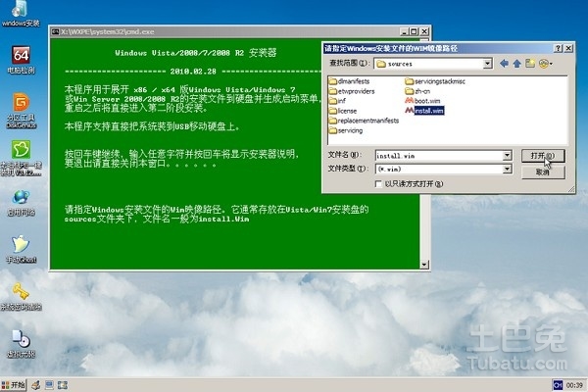Image resolution: width=588 pixels, height=392 pixels.
Task: Expand the 查找范围 sources dropdown
Action: (487, 64)
